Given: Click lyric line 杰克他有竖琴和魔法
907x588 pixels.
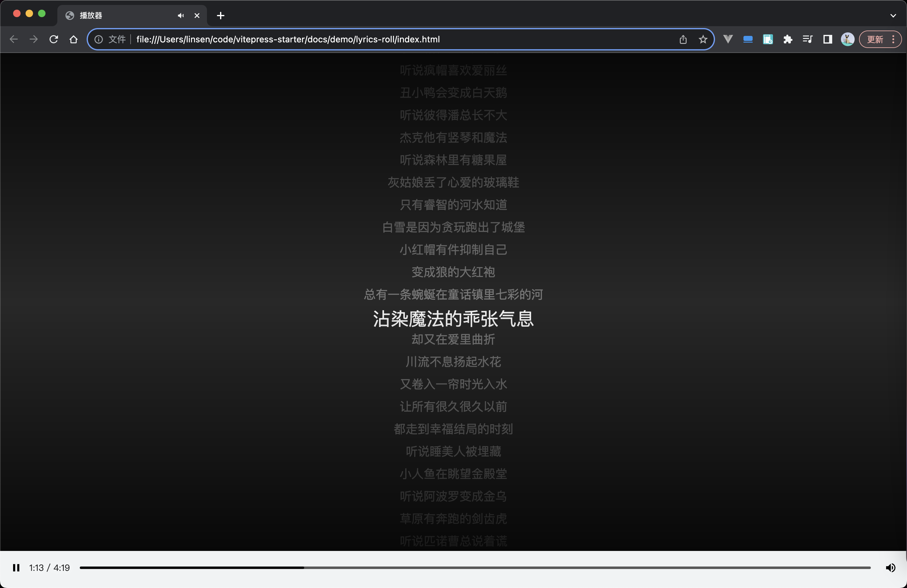Looking at the screenshot, I should click(x=453, y=137).
